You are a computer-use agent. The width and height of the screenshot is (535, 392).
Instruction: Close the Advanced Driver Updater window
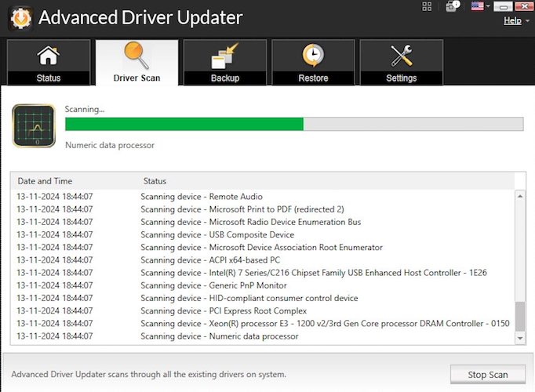(524, 6)
